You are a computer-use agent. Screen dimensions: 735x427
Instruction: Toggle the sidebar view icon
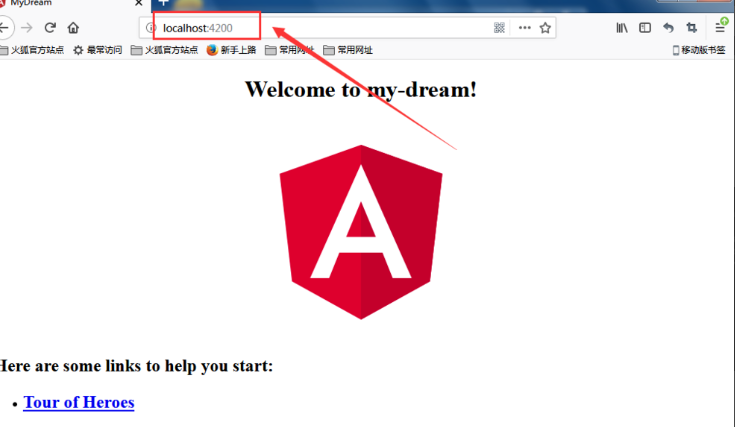pyautogui.click(x=645, y=28)
